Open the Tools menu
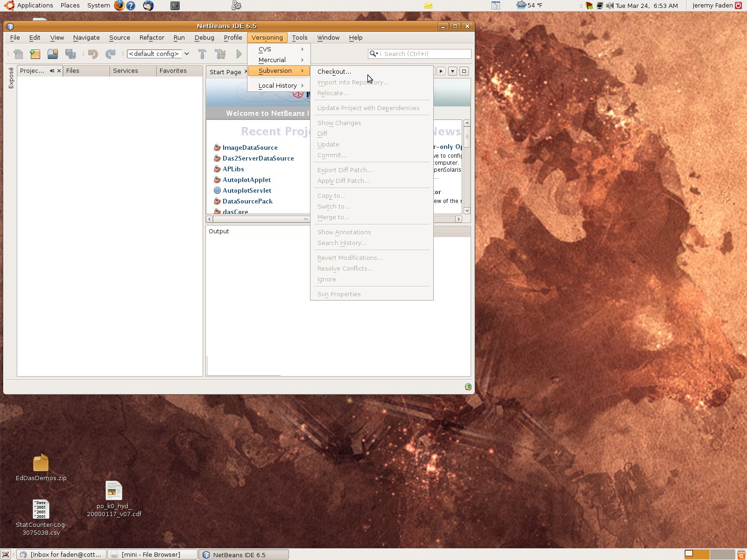This screenshot has height=560, width=747. 300,37
